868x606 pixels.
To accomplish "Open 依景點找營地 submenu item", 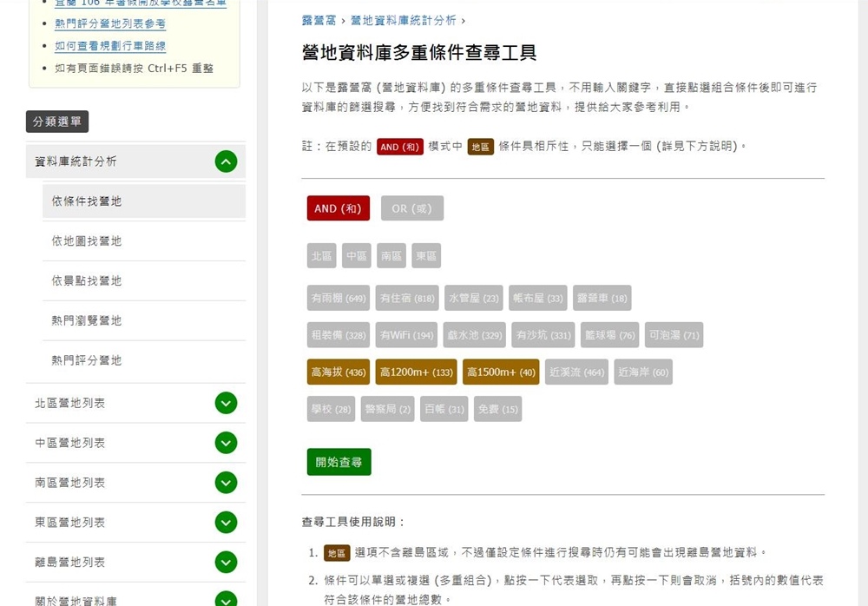I will 144,280.
